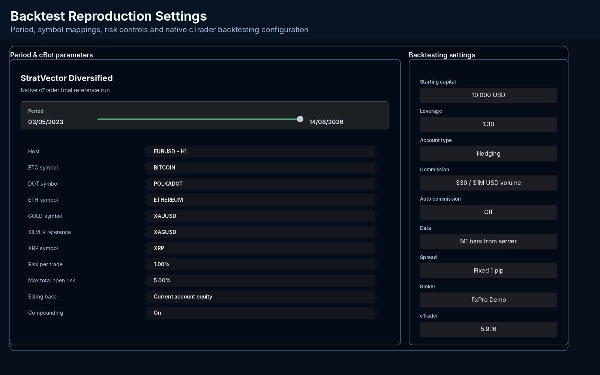Image resolution: width=600 pixels, height=375 pixels.
Task: Click the 'Native cTrader final reference run' caption
Action: [x=65, y=90]
